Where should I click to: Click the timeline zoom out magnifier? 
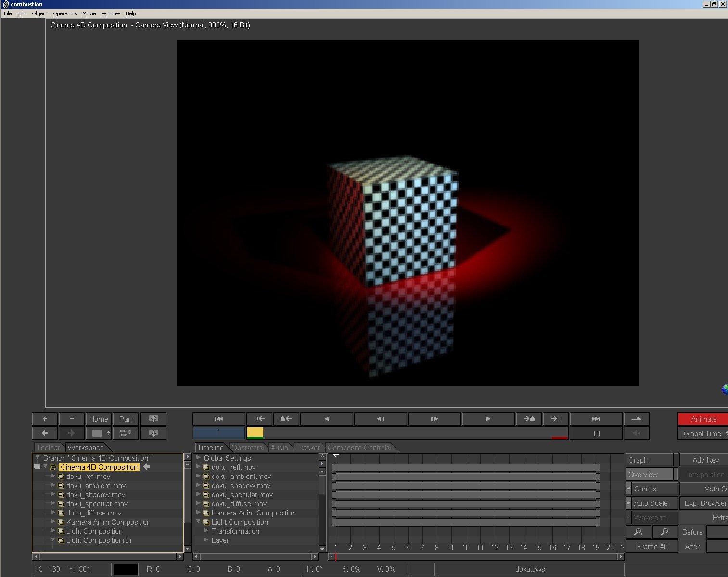[665, 532]
